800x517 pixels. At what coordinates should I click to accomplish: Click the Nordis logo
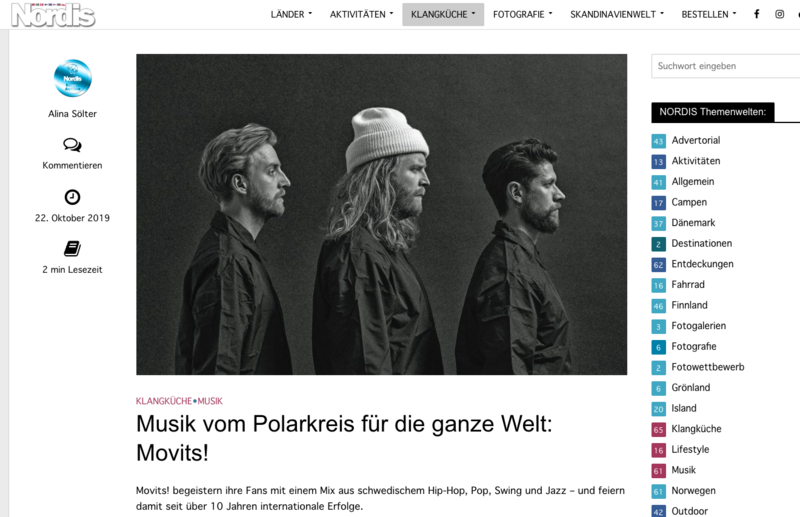point(53,15)
